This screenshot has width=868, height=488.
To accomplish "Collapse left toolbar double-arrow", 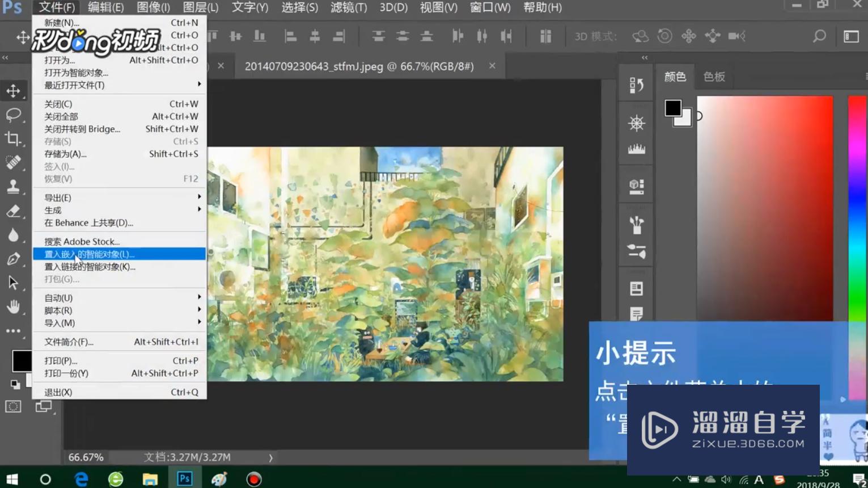I will (x=5, y=57).
